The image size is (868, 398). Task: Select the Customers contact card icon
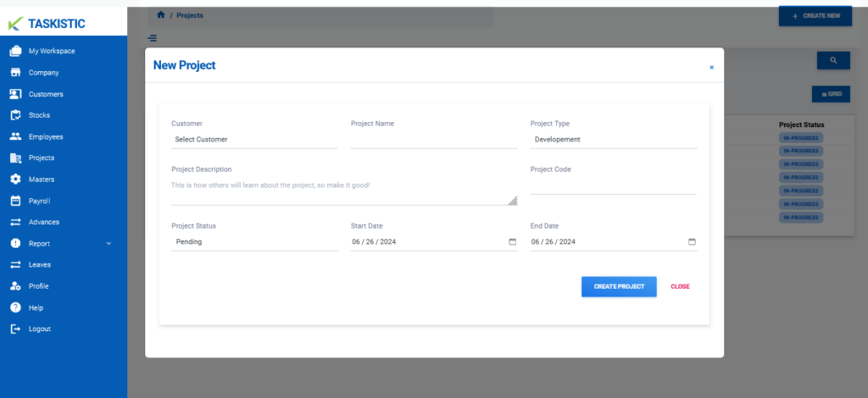tap(15, 94)
